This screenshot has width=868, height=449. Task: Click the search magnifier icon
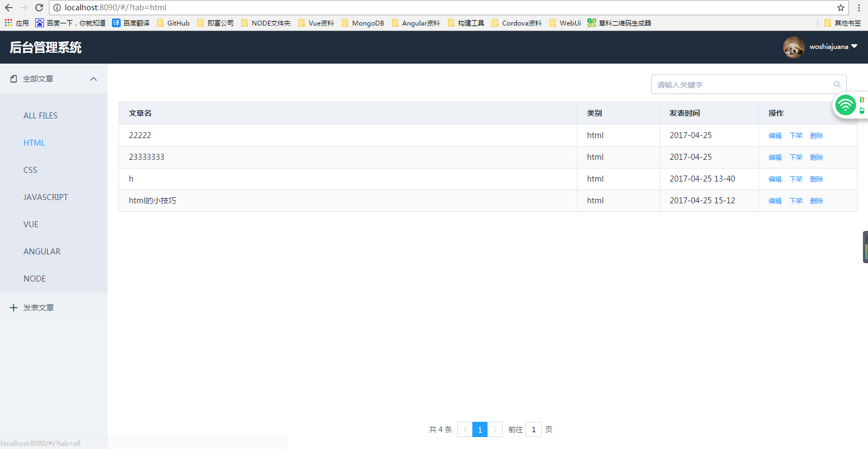point(837,84)
